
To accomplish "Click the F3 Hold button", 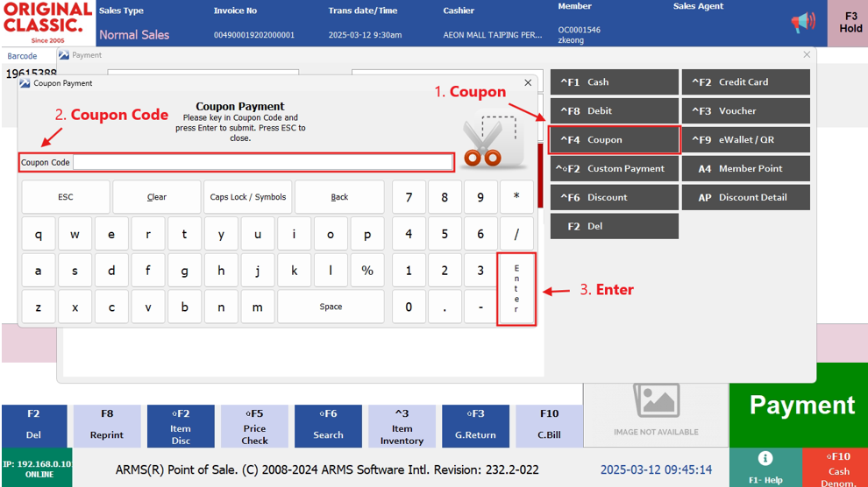I will pos(850,23).
